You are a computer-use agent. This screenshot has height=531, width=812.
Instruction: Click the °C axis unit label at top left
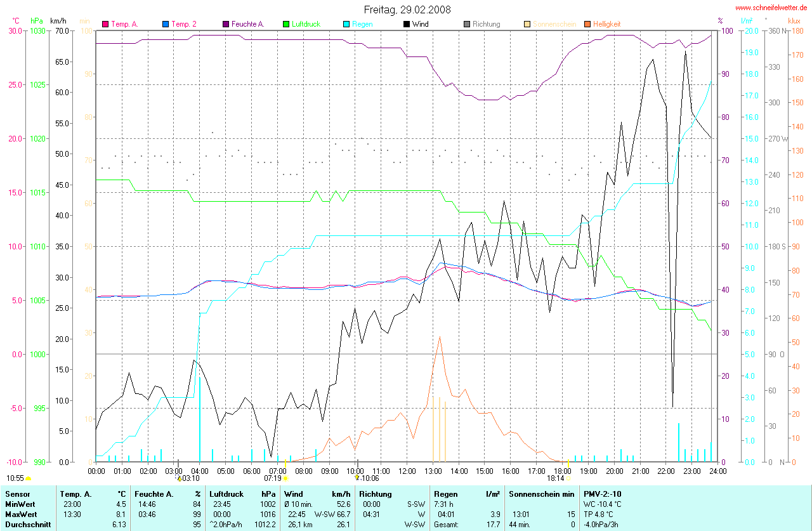[x=16, y=21]
